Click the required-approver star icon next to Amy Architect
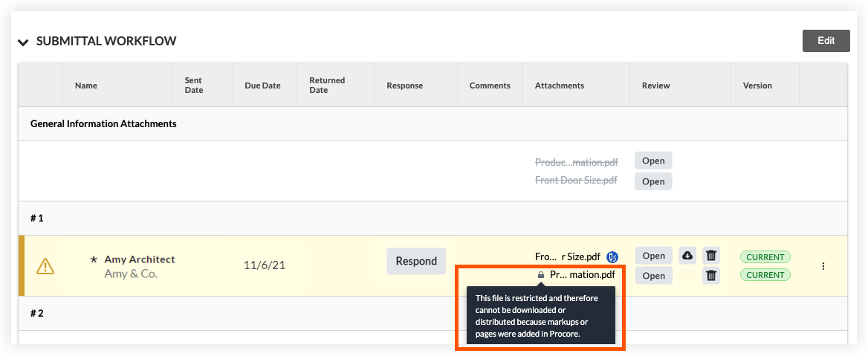Image resolution: width=868 pixels, height=362 pixels. point(94,259)
